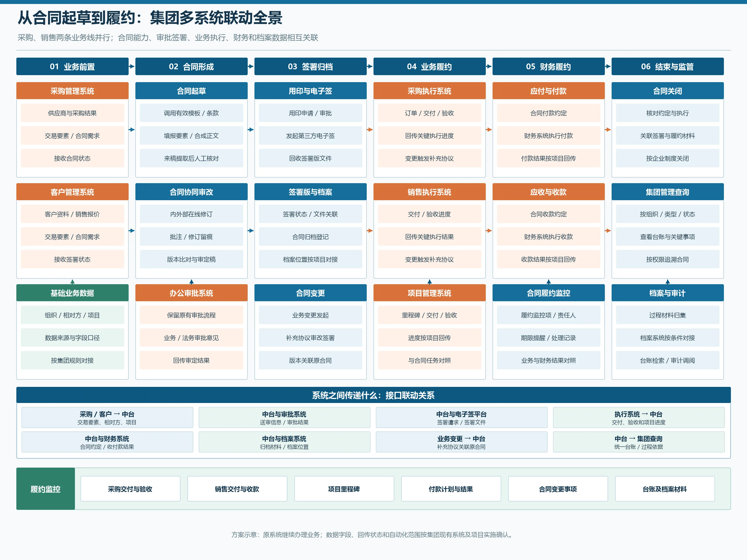747x560 pixels.
Task: Click the 台账检索 / 审计调阅 item
Action: (668, 360)
